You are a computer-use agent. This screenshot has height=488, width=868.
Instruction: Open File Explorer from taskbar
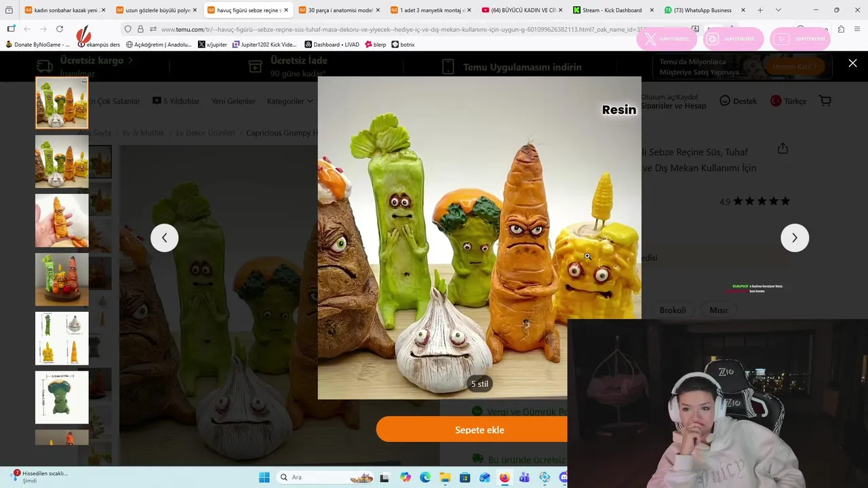click(445, 477)
